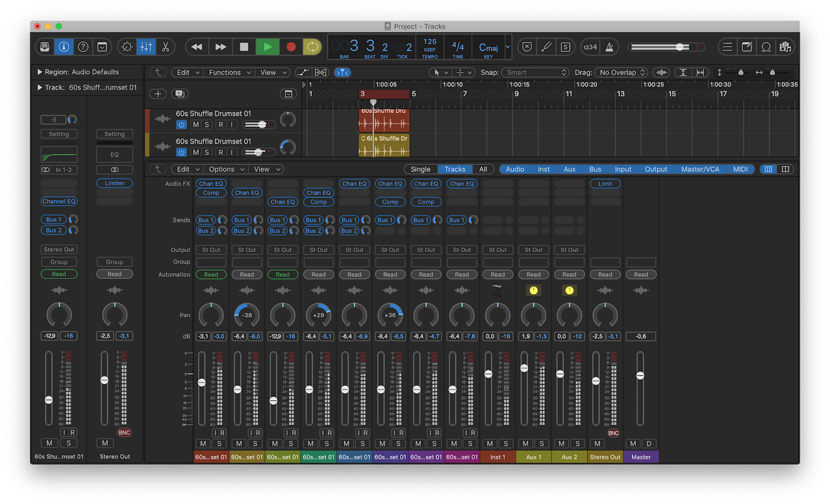Screen dimensions: 830x504
Task: Stop playback with the Stop button
Action: tap(244, 46)
